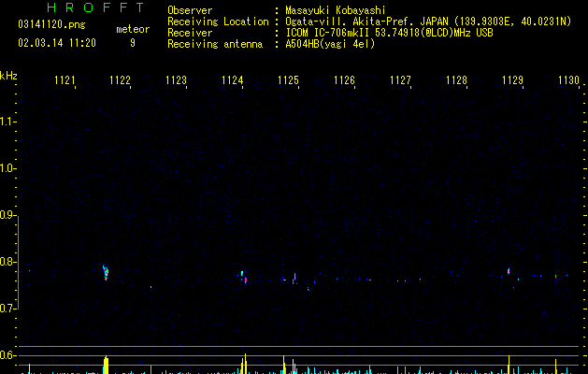Click the 1124 time axis marker
Image resolution: width=588 pixels, height=374 pixels.
[x=233, y=80]
